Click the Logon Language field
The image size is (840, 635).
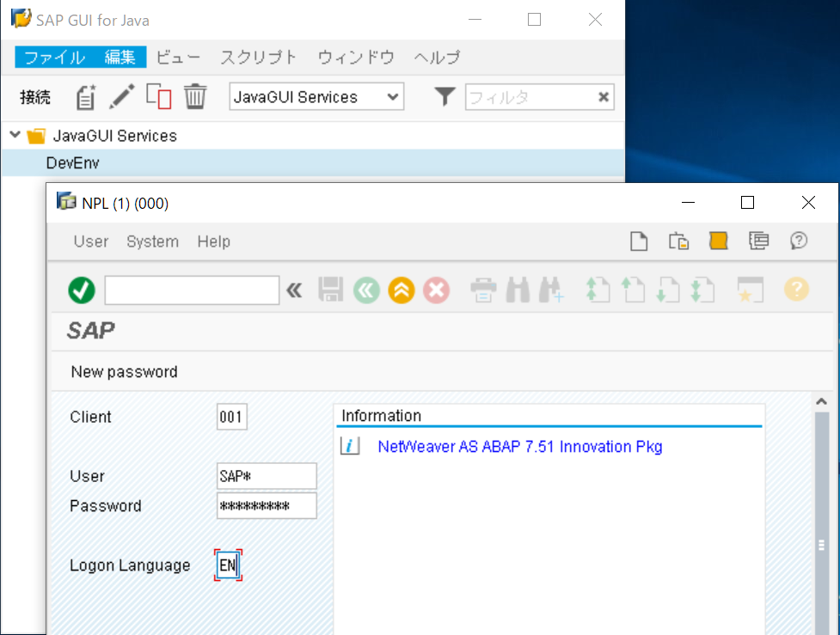[228, 565]
